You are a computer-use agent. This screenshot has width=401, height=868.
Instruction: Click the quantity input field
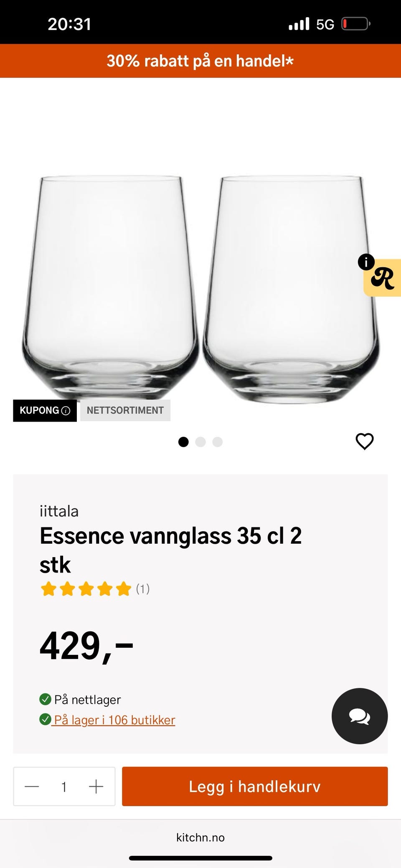(x=64, y=787)
